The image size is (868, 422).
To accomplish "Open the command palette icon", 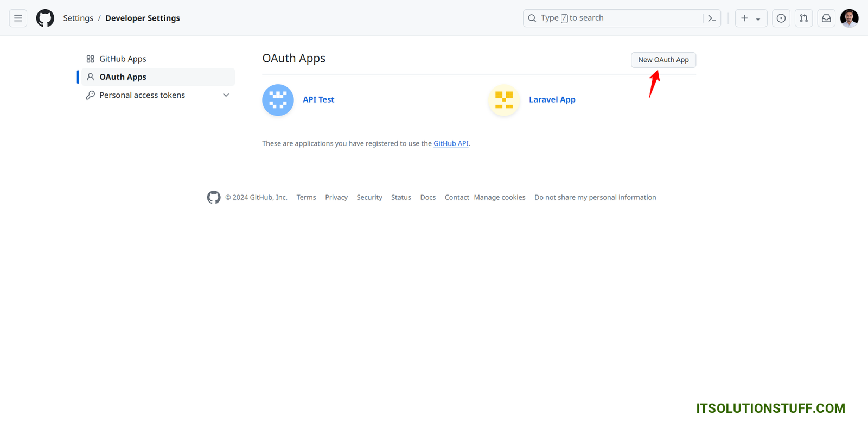I will tap(712, 18).
